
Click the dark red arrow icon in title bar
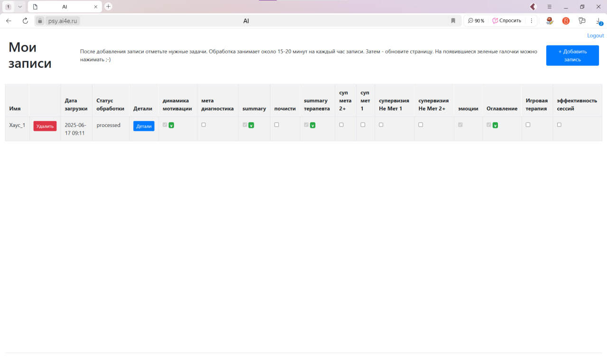(533, 7)
